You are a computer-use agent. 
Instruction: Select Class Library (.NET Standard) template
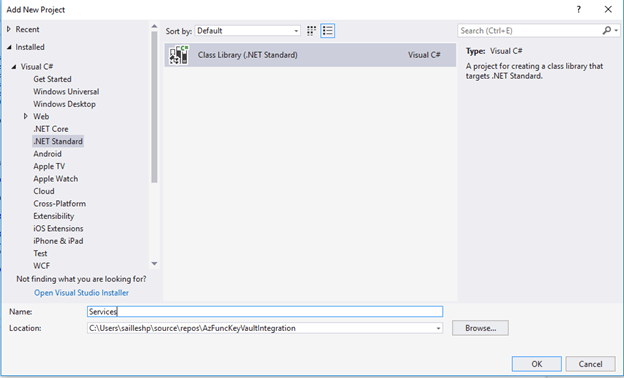(310, 55)
